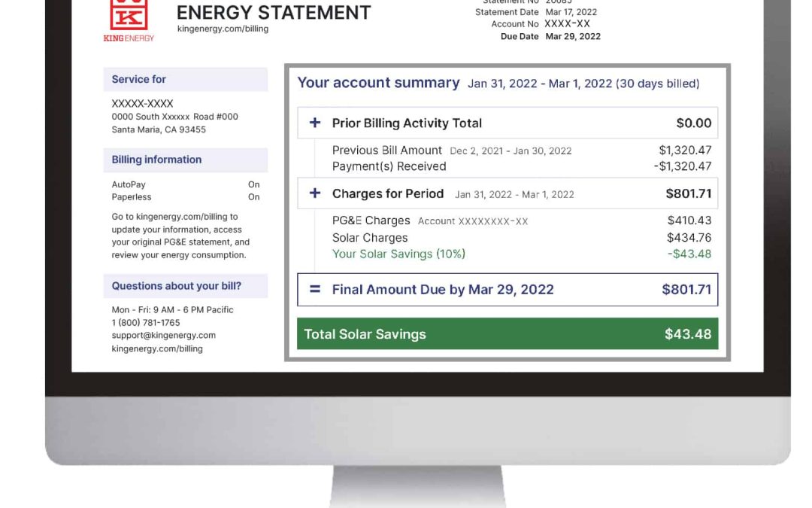Click the PG&E Charges amount of $410.43
Image resolution: width=812 pixels, height=508 pixels.
pos(691,221)
